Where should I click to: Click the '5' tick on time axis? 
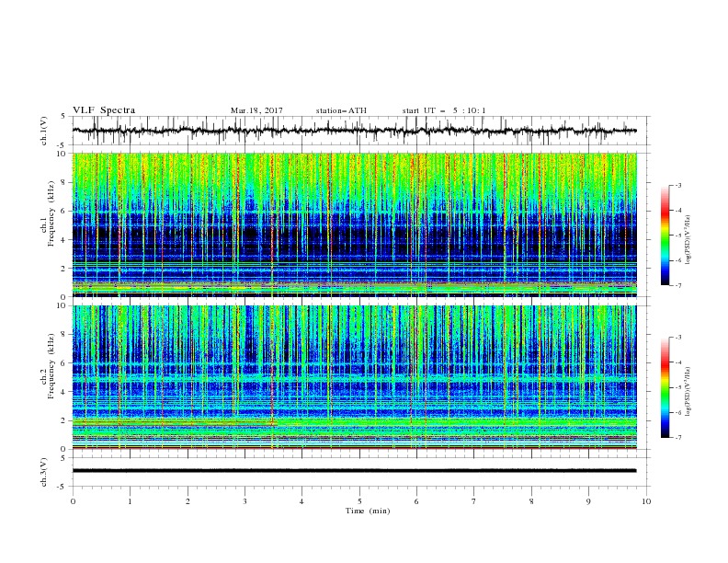coord(359,501)
